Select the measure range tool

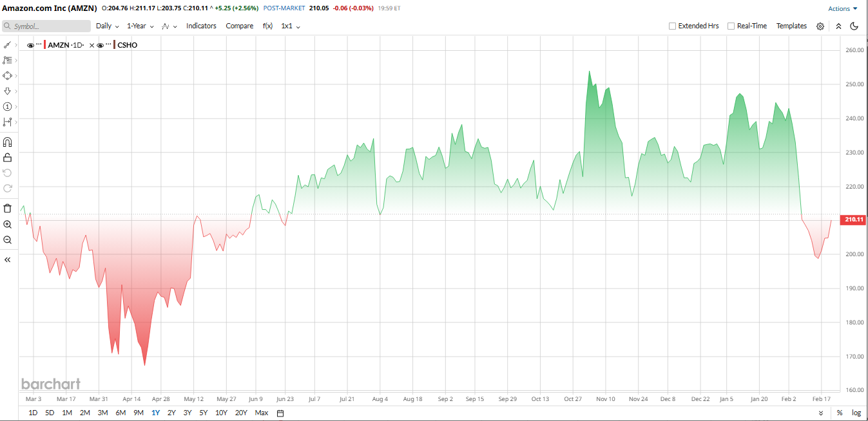7,122
